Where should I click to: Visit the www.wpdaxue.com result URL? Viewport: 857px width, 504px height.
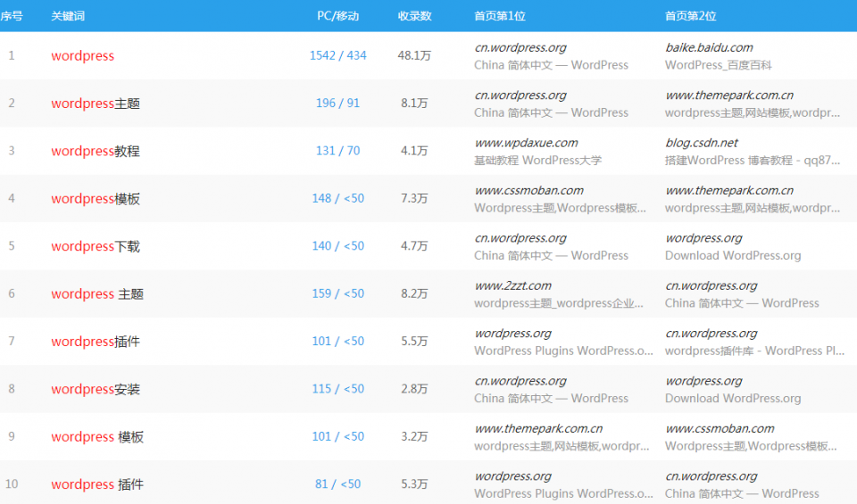(x=526, y=143)
